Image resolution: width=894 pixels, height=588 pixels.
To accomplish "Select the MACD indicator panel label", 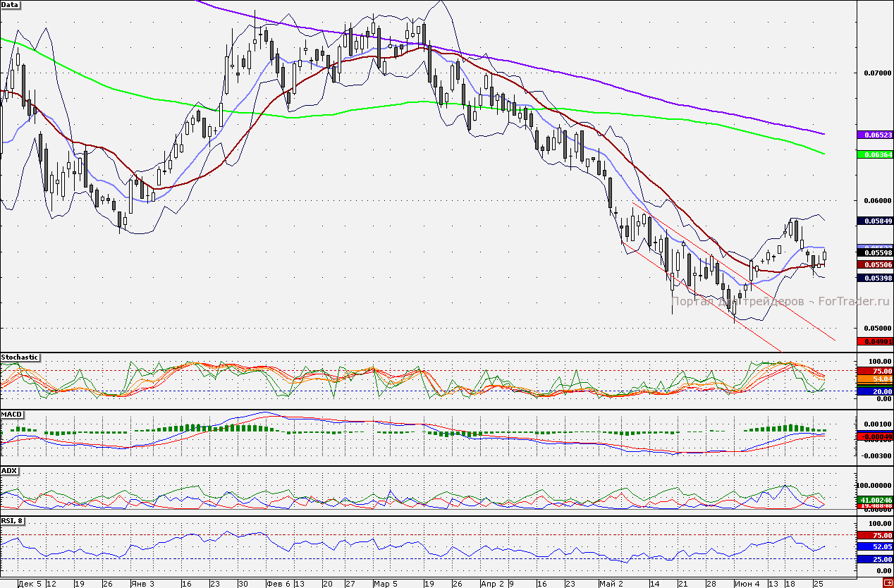I will pyautogui.click(x=11, y=413).
